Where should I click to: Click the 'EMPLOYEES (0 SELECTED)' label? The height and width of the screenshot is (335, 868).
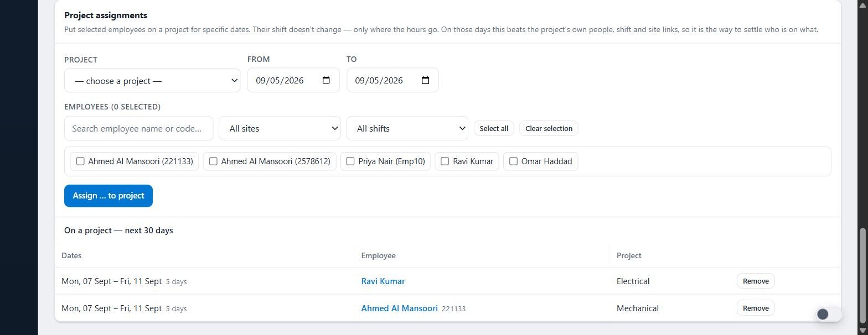pos(112,107)
